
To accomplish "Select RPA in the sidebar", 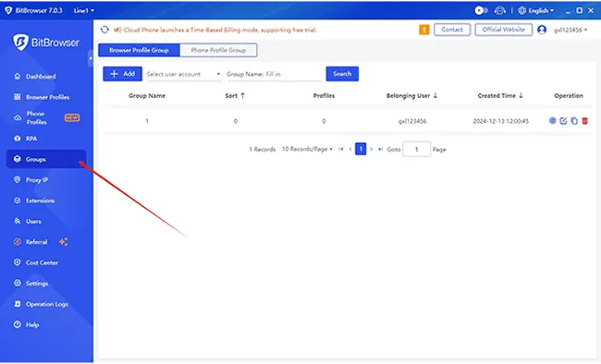I will [26, 139].
